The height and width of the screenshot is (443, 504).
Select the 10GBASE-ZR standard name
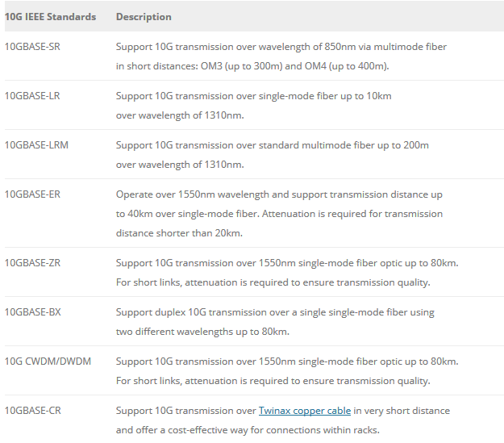(x=32, y=263)
